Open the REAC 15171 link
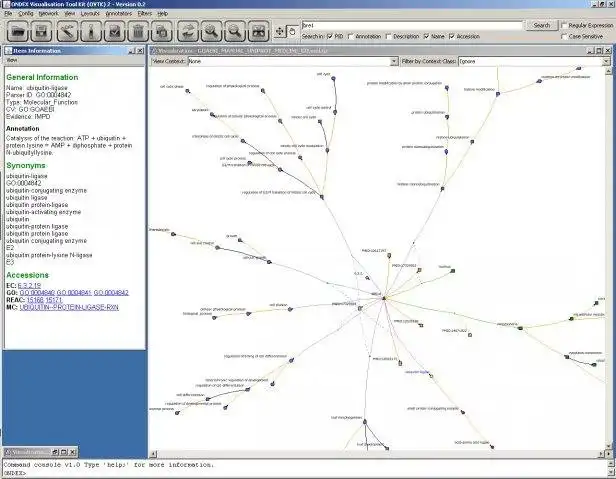Screen dimensions: 616x479 tap(54, 300)
